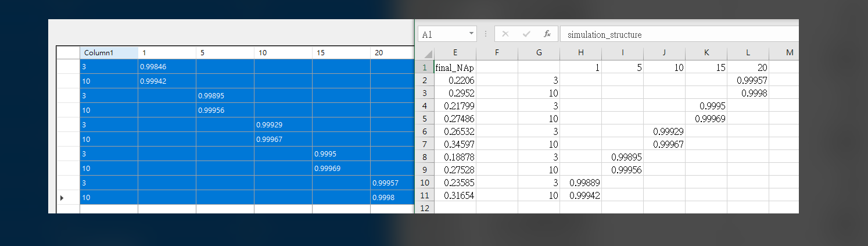This screenshot has height=246, width=868.
Task: Click the formula bar containing simulation_structure
Action: tap(679, 34)
